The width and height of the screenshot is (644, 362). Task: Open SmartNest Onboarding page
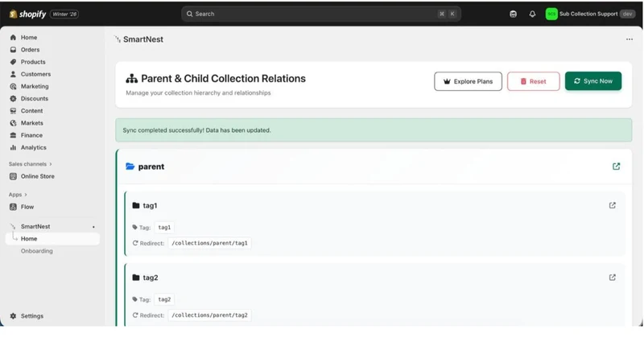pyautogui.click(x=36, y=251)
